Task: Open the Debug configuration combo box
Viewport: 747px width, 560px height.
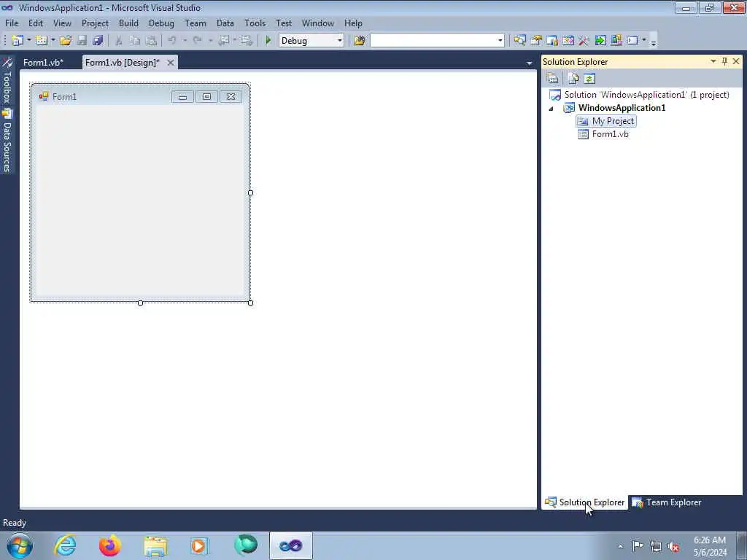Action: (311, 41)
